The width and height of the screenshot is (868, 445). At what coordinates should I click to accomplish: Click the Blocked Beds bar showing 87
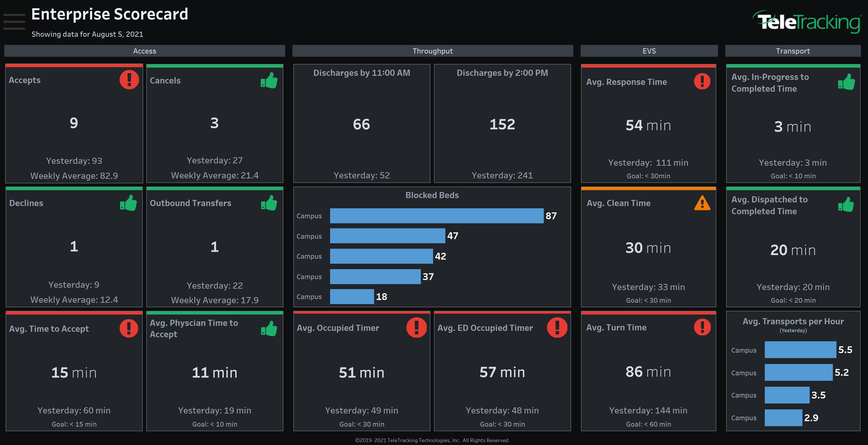437,216
